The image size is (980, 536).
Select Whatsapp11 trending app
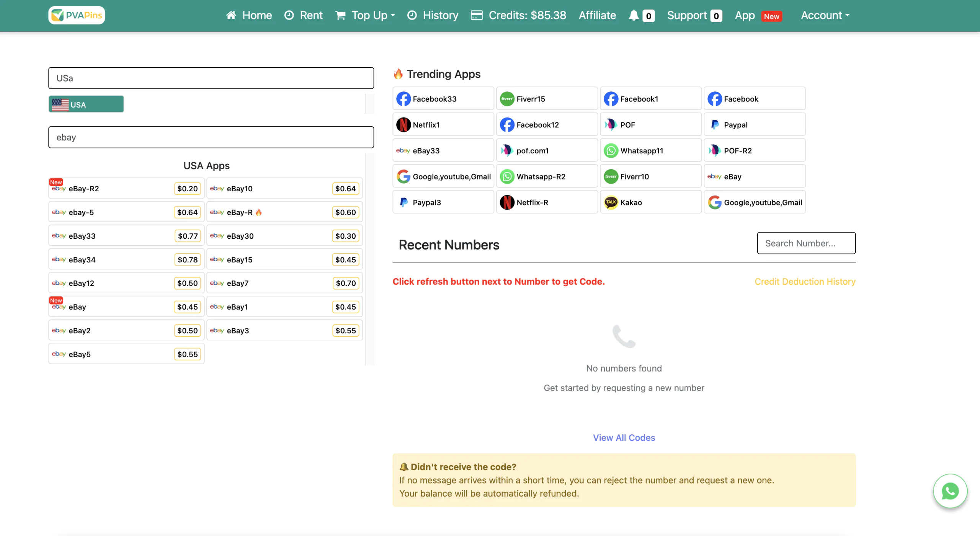(651, 150)
